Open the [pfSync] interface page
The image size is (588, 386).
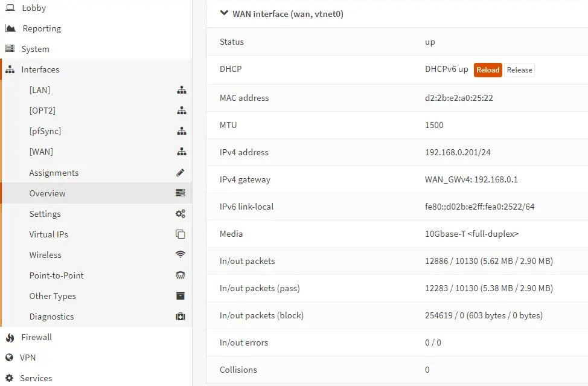[45, 131]
